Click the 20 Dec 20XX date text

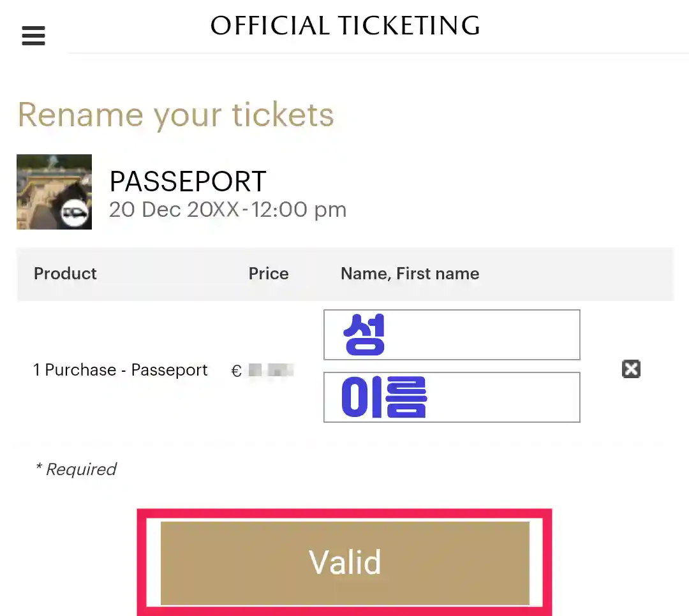(174, 210)
